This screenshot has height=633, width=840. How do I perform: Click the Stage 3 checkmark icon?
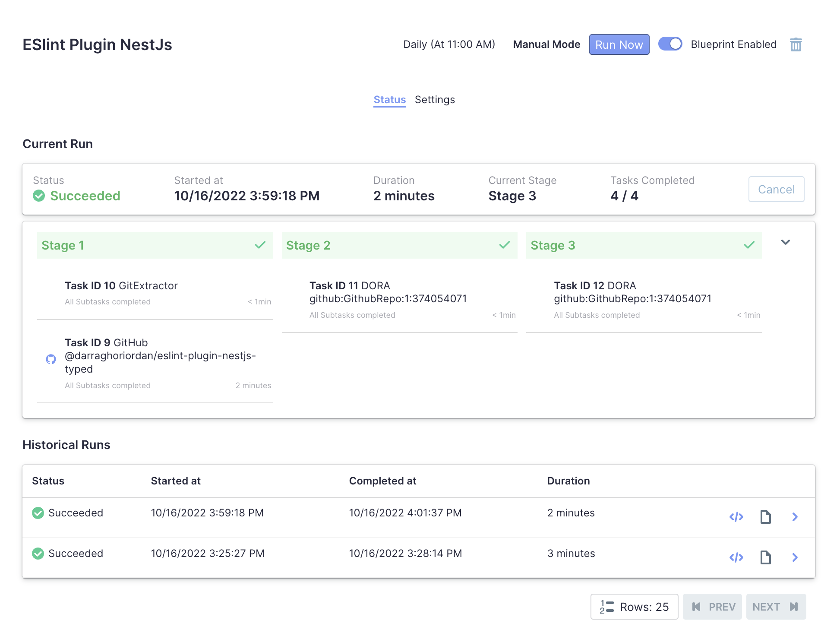tap(749, 245)
